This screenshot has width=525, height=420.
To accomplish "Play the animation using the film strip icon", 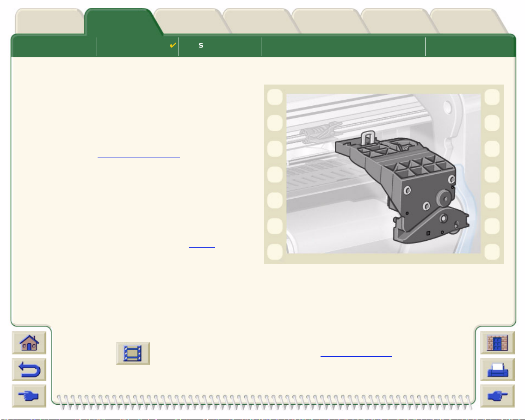I will 133,353.
